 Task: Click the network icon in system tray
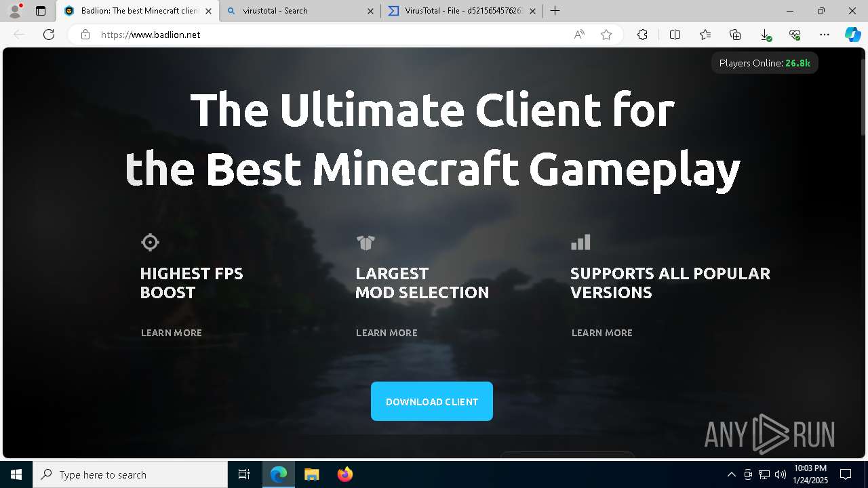coord(764,474)
